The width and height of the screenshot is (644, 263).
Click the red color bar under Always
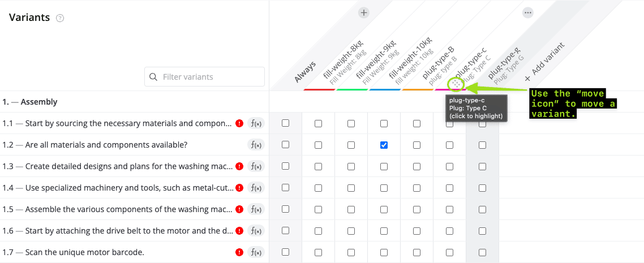point(319,89)
